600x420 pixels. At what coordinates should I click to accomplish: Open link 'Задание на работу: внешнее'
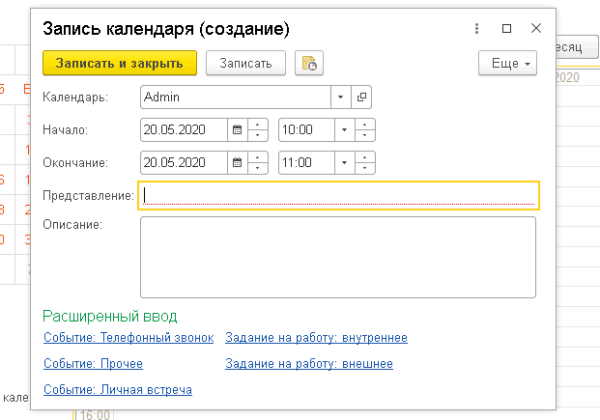pos(309,364)
